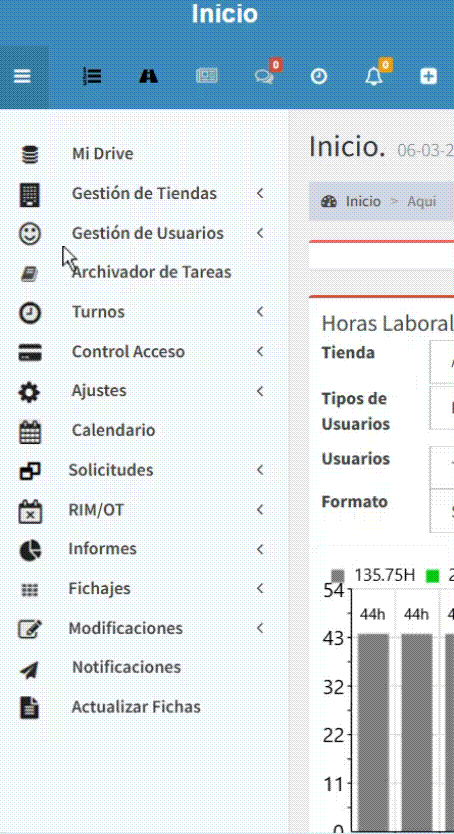
Task: Expand the Solicitudes chevron
Action: tap(260, 470)
